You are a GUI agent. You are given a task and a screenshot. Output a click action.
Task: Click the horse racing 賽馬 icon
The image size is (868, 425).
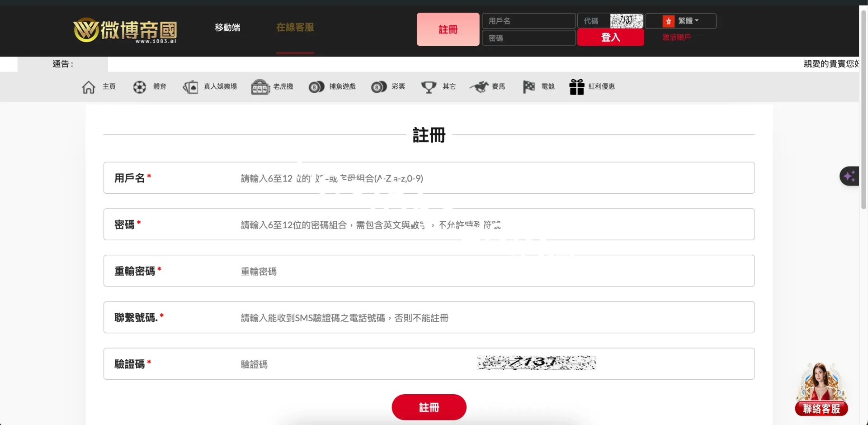(x=479, y=87)
